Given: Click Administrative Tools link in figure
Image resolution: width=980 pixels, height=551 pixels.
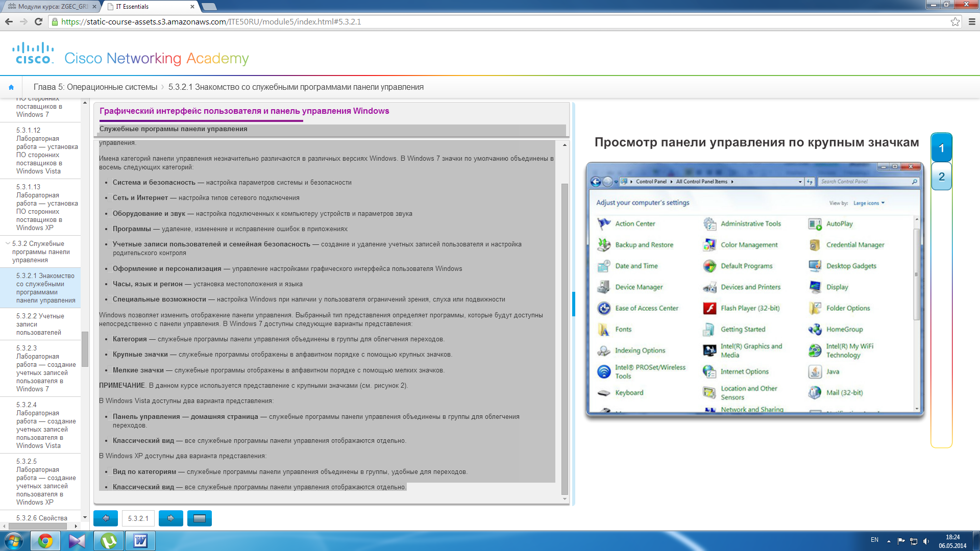Looking at the screenshot, I should coord(751,223).
